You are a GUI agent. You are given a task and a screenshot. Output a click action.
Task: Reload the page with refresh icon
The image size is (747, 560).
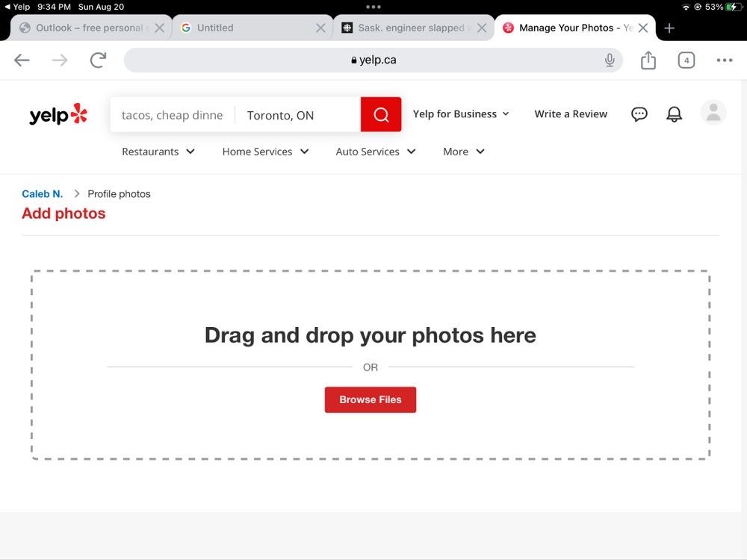(98, 60)
